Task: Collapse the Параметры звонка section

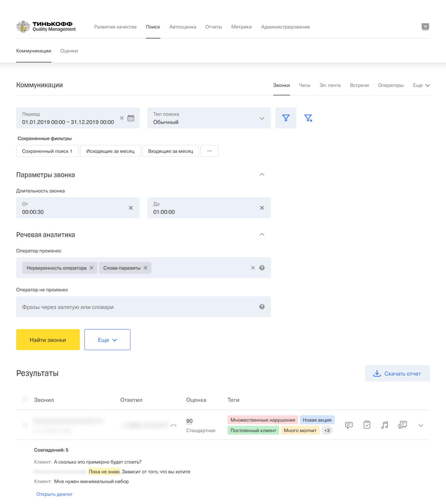Action: pos(262,174)
